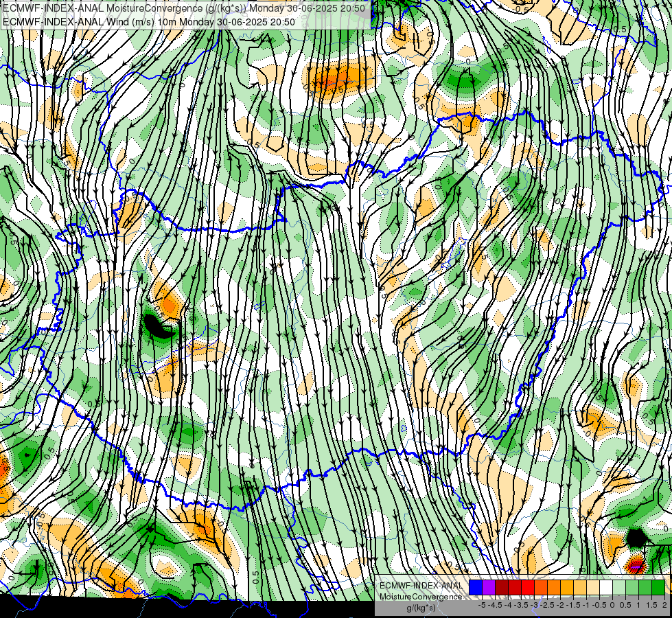
Task: Click the white legend color swatch
Action: 606,587
